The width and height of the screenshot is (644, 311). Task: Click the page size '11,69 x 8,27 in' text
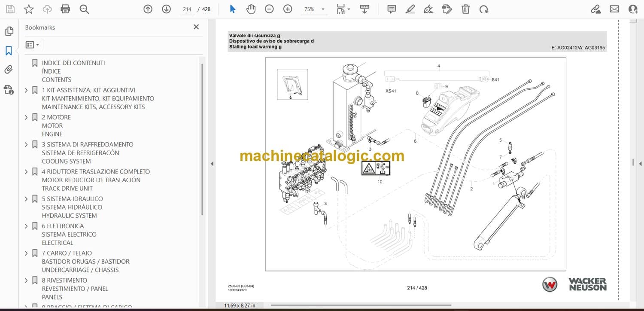click(x=240, y=305)
